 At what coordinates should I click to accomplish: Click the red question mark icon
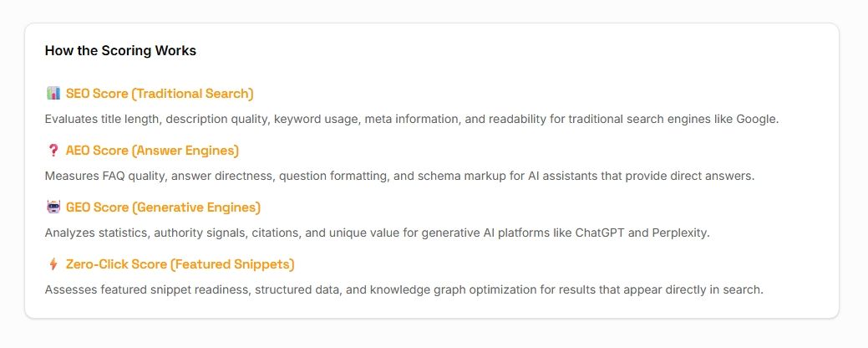click(53, 151)
